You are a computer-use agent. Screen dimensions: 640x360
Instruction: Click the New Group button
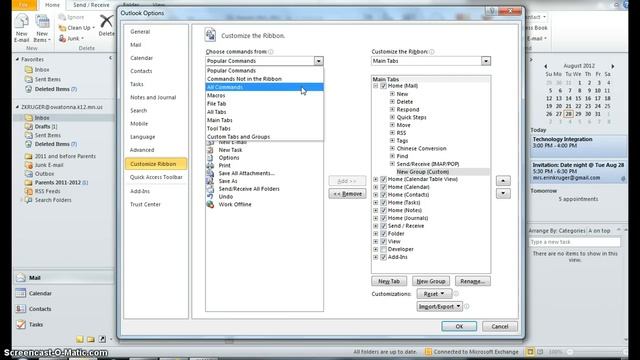(x=431, y=281)
